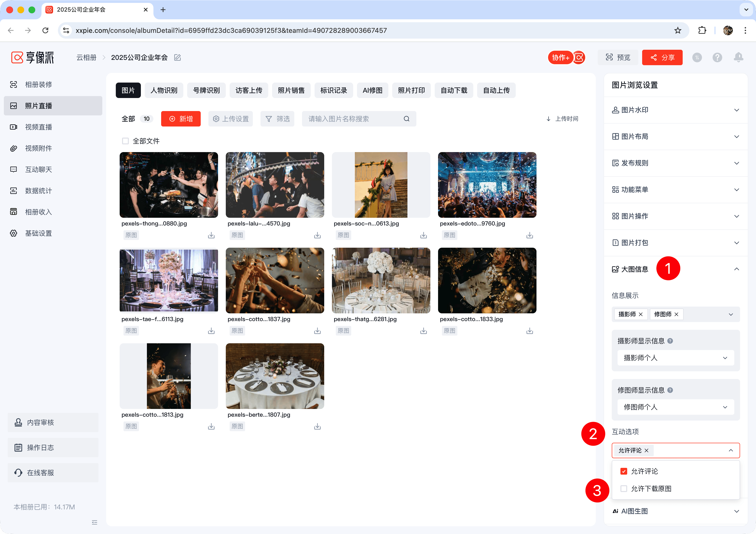The height and width of the screenshot is (534, 756).
Task: Bookmark this page with the star icon
Action: click(x=678, y=30)
